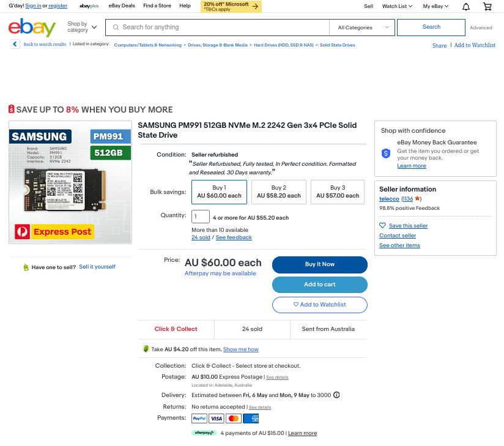Viewport: 504px width, 446px height.
Task: Select the Buy 3 bulk savings option
Action: pos(338,192)
